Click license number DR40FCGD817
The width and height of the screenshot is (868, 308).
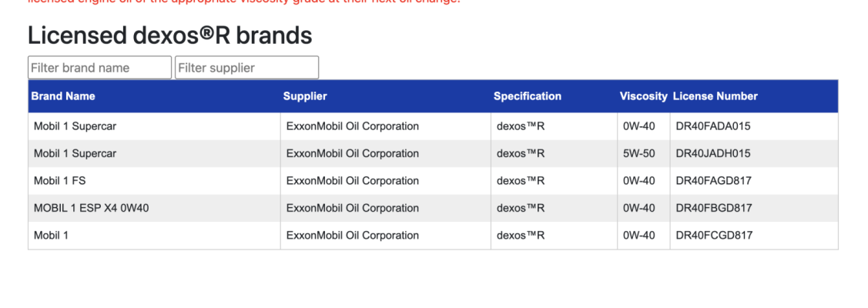pyautogui.click(x=714, y=236)
